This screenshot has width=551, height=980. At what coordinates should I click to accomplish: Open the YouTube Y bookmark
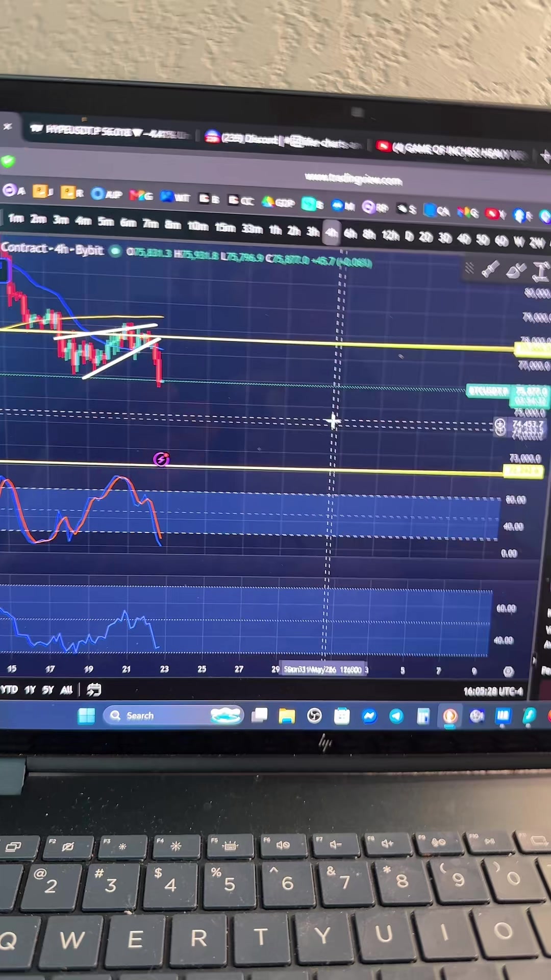point(495,214)
